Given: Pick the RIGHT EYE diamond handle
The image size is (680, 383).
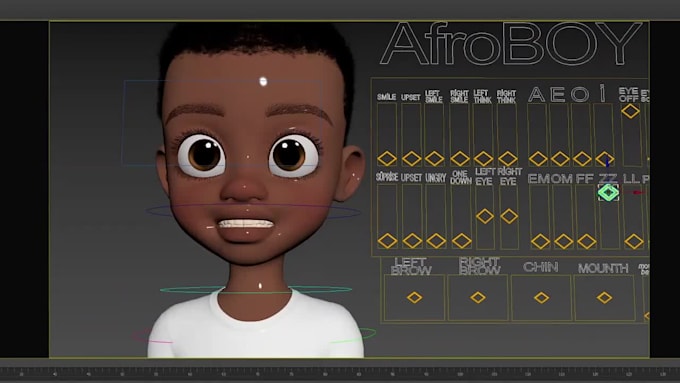Looking at the screenshot, I should click(509, 216).
